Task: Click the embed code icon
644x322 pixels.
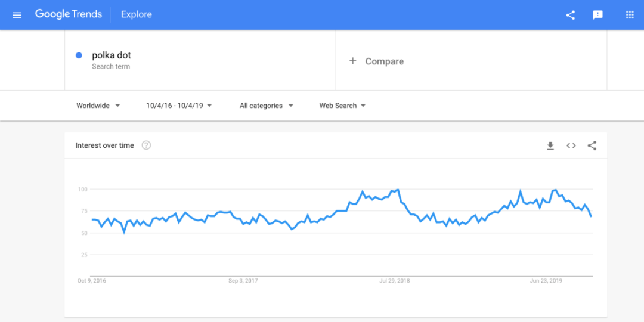Action: 571,145
